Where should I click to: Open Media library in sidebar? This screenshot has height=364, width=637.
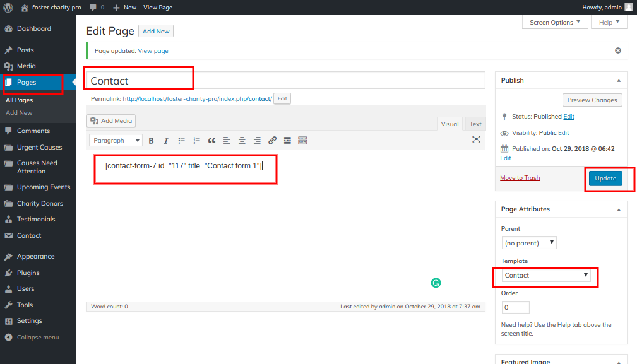26,66
